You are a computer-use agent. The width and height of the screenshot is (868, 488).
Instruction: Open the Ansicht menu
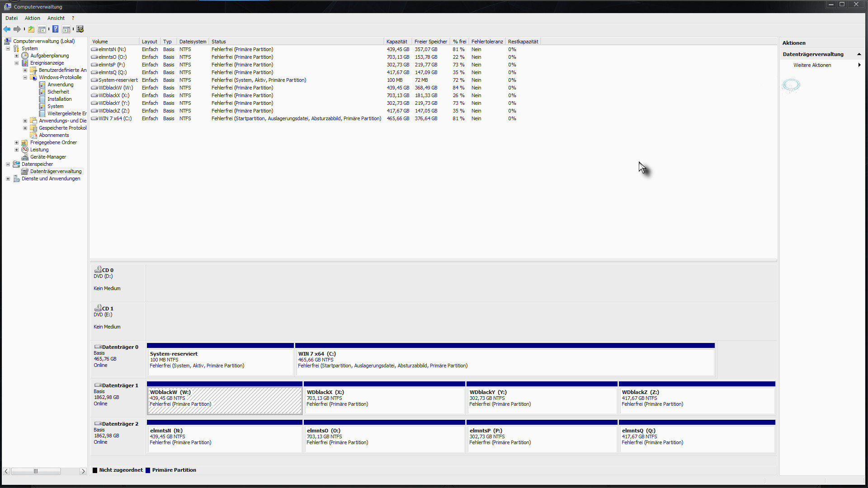[56, 18]
